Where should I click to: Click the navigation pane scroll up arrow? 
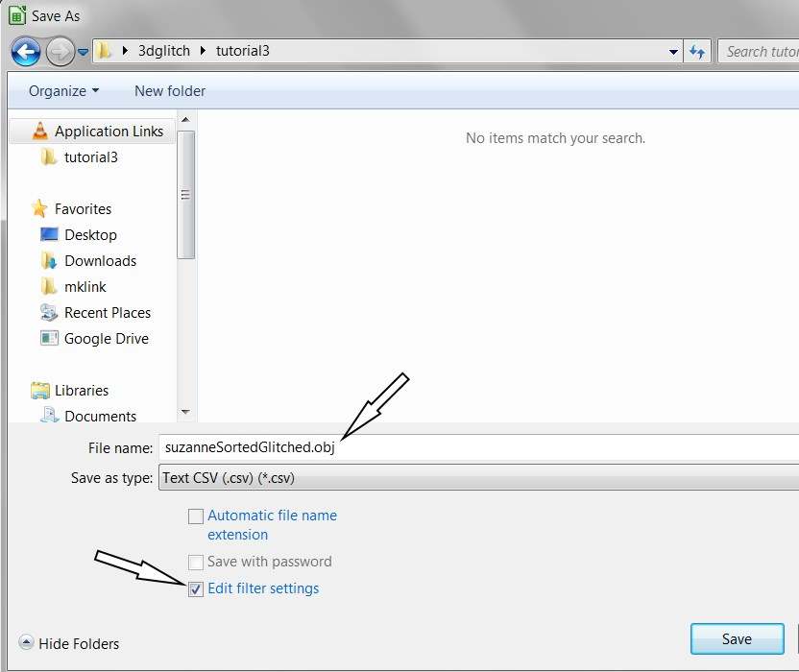pos(185,120)
